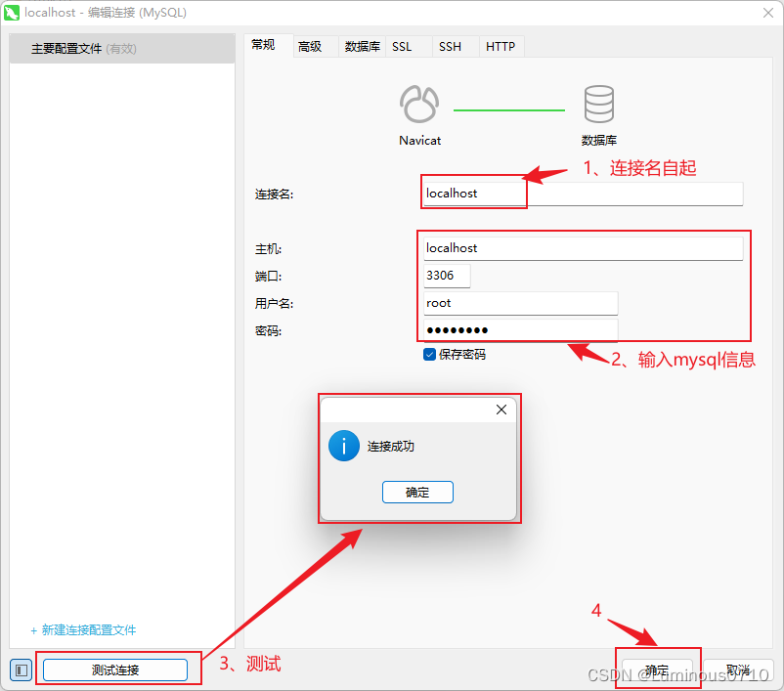784x691 pixels.
Task: Click the 连接名 field label
Action: point(274,194)
